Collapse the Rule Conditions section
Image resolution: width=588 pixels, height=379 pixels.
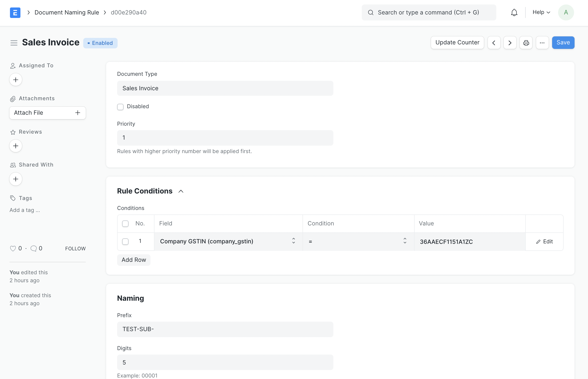click(x=181, y=191)
